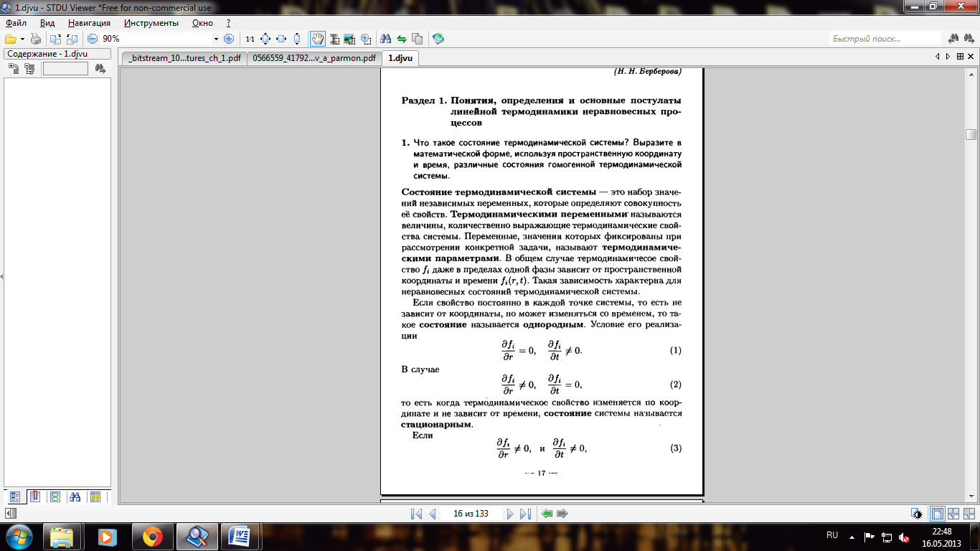Set actual size 1:1 zoom
Screen dimensions: 980x551
[250, 39]
